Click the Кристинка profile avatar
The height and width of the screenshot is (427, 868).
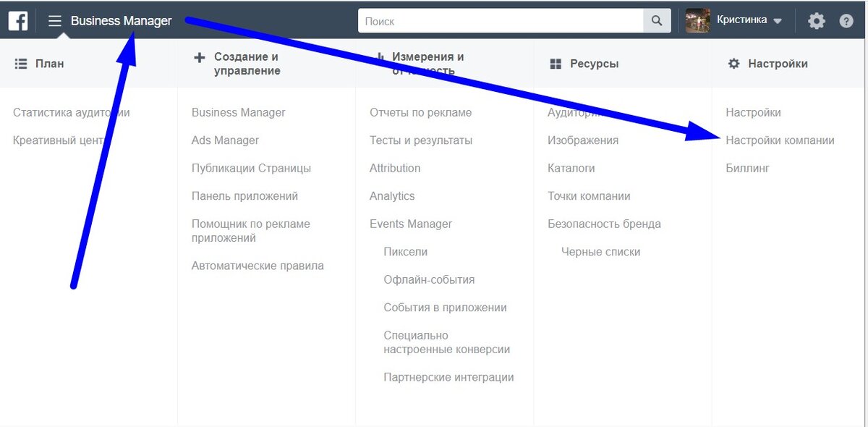click(x=698, y=20)
